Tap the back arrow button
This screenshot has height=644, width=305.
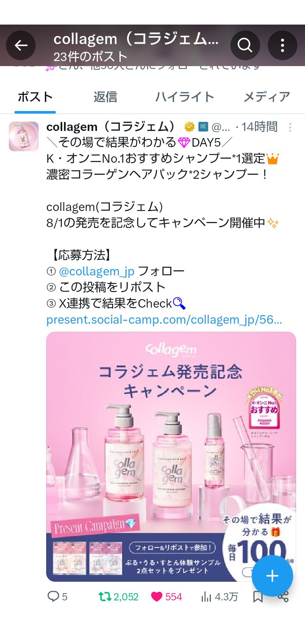(21, 45)
